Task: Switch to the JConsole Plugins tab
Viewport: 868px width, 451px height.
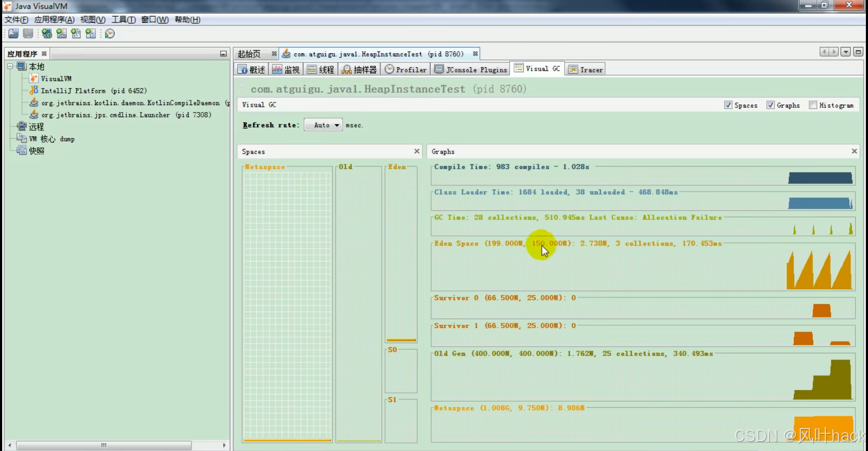Action: point(471,69)
